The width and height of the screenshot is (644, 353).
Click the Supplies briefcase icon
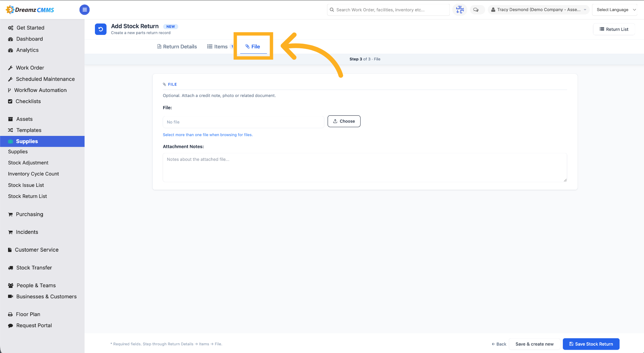[10, 141]
